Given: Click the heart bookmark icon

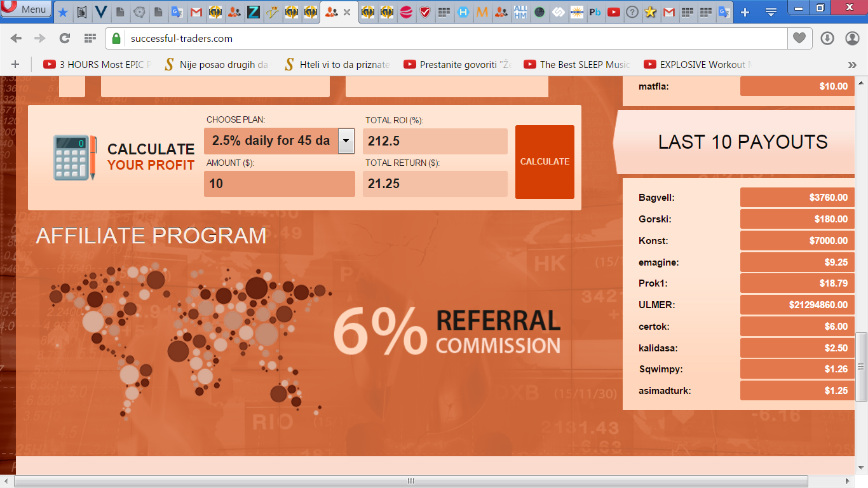Looking at the screenshot, I should click(799, 39).
